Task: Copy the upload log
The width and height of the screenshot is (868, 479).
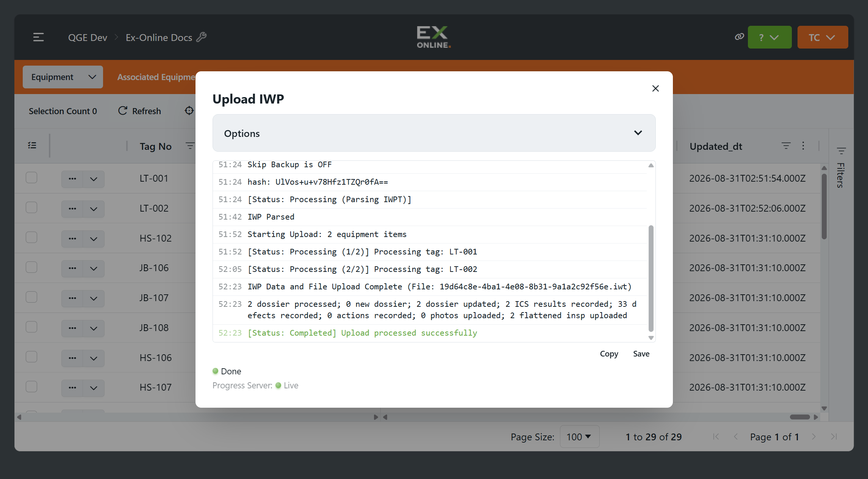Action: [x=609, y=354]
